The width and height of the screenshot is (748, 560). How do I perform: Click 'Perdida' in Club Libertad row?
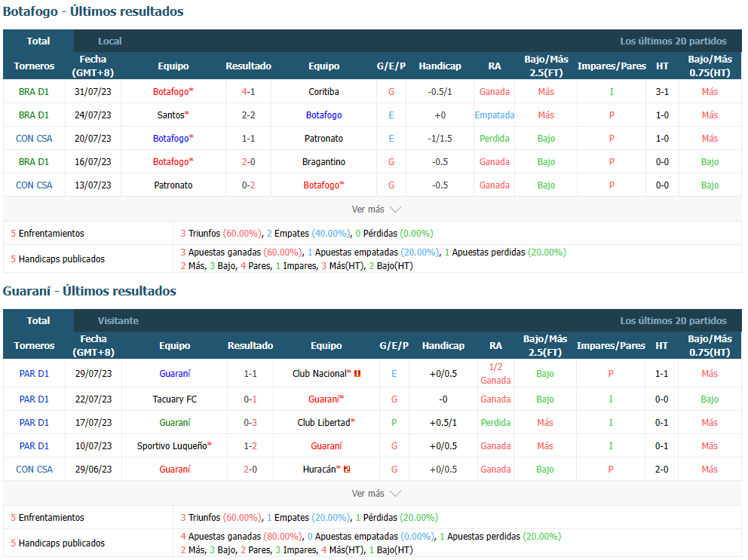pos(495,423)
